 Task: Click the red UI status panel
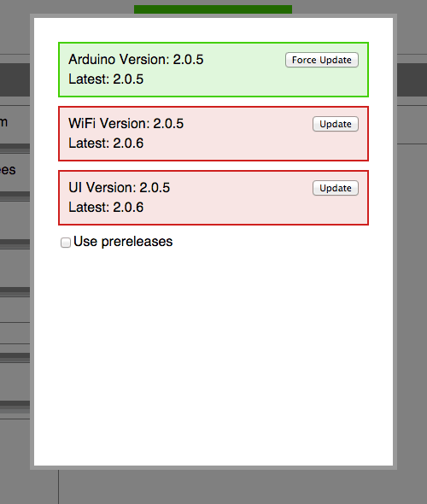point(213,197)
